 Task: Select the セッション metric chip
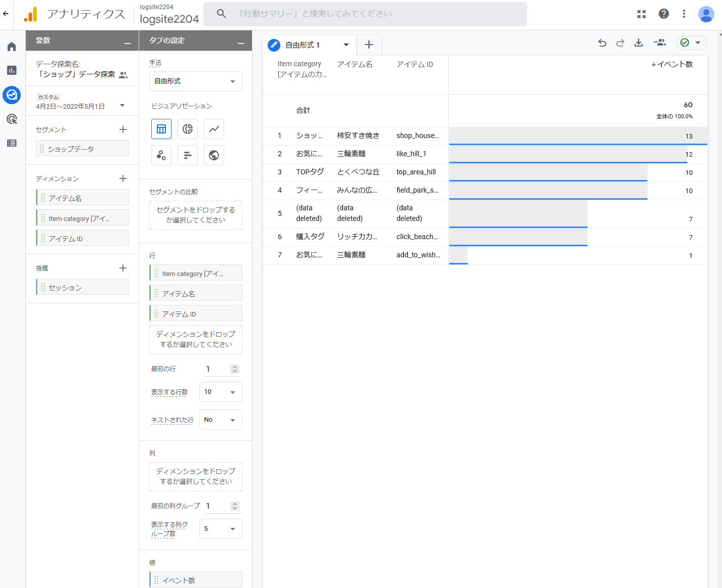(82, 287)
